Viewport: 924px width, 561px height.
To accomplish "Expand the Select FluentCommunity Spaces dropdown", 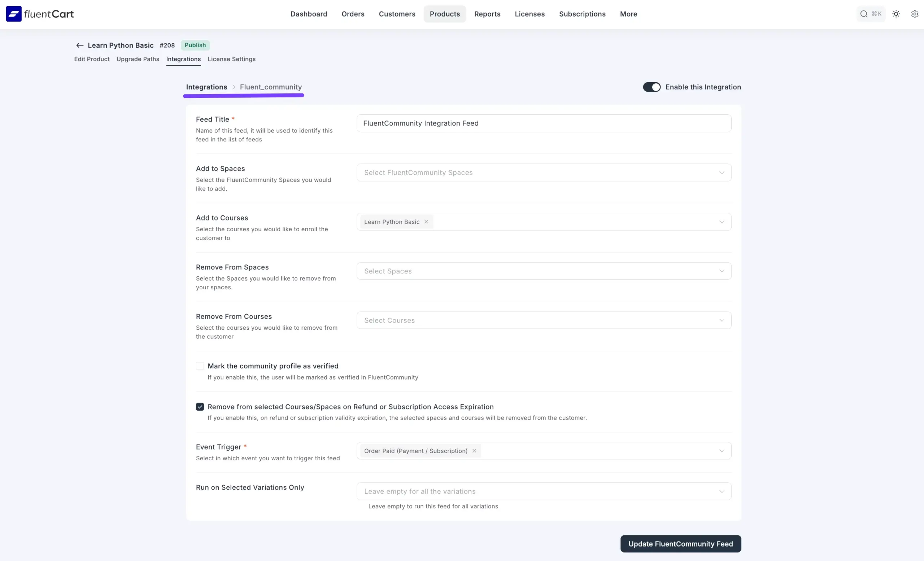I will pyautogui.click(x=544, y=172).
